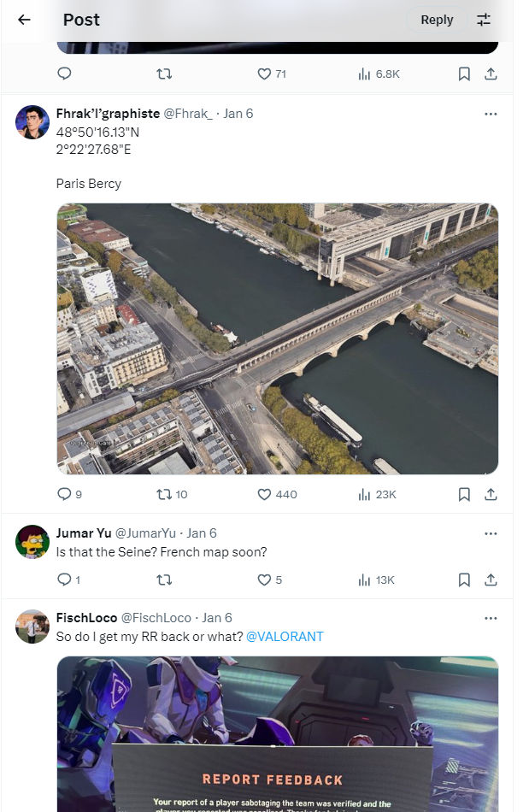Open Fhrak'l'graphiste's profile name link
This screenshot has width=529, height=812.
pos(108,114)
